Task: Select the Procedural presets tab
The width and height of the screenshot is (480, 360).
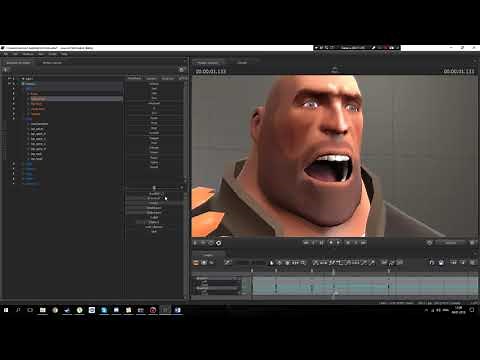Action: tap(135, 78)
